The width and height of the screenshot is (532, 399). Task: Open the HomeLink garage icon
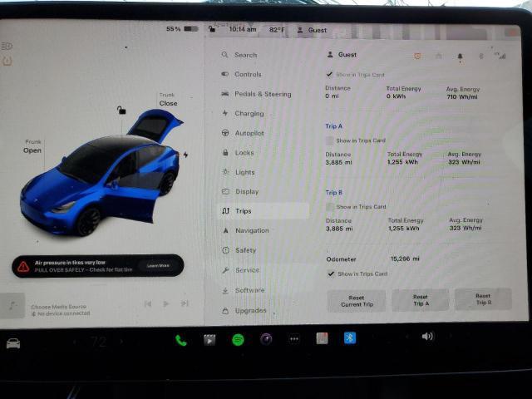tap(439, 56)
